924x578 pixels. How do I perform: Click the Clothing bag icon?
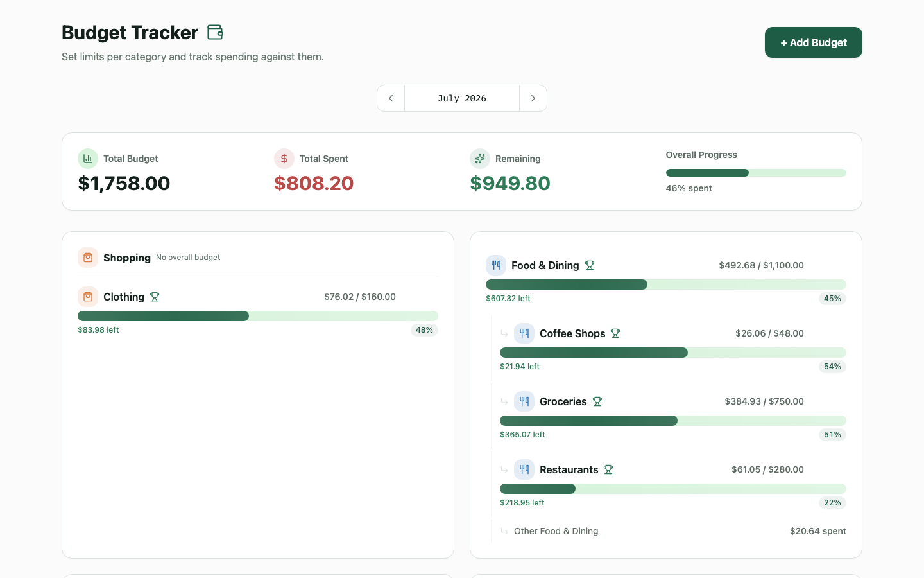point(88,297)
